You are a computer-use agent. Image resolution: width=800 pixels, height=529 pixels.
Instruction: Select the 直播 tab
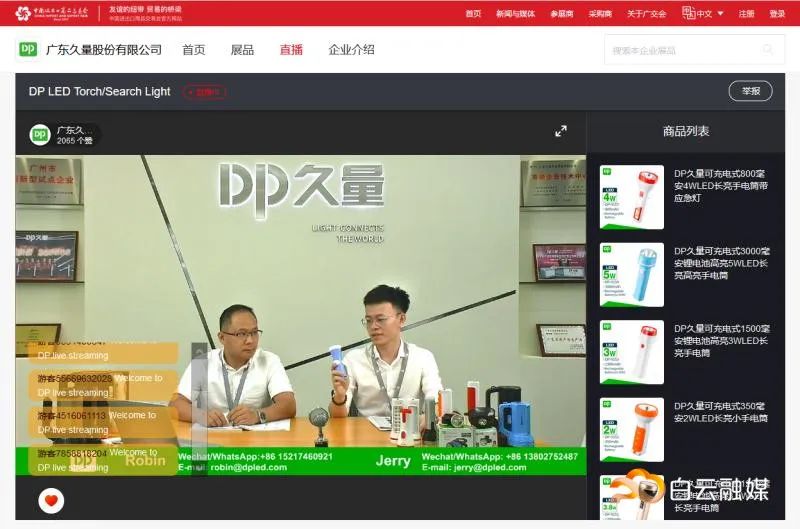coord(291,50)
